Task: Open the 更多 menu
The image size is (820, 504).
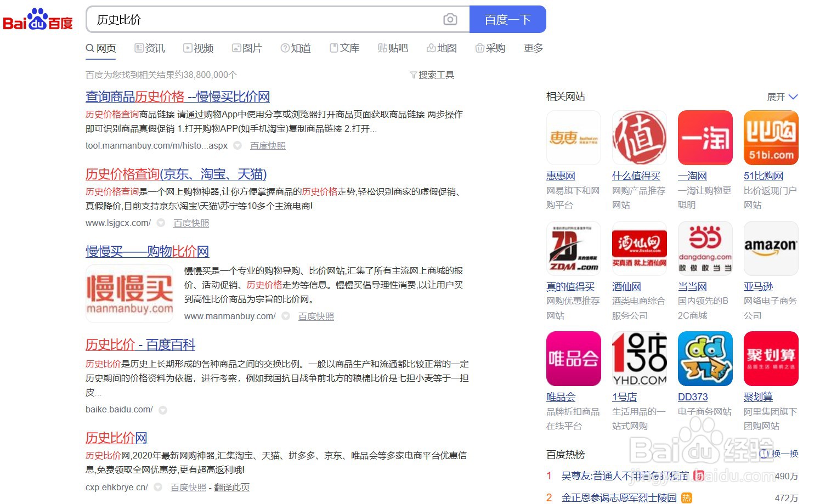Action: [x=534, y=48]
